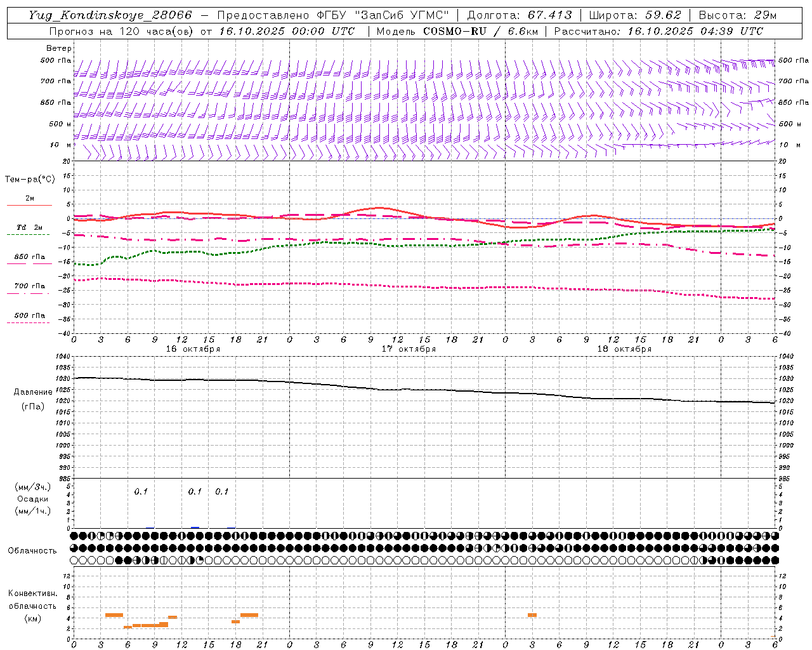Click the Осадки label
Screen dimensions: 812x650
tap(33, 499)
